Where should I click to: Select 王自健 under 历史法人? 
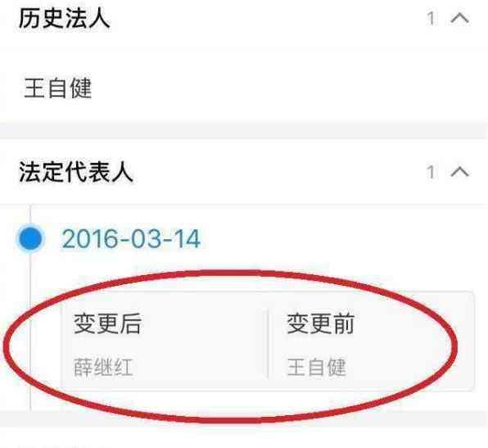[58, 88]
